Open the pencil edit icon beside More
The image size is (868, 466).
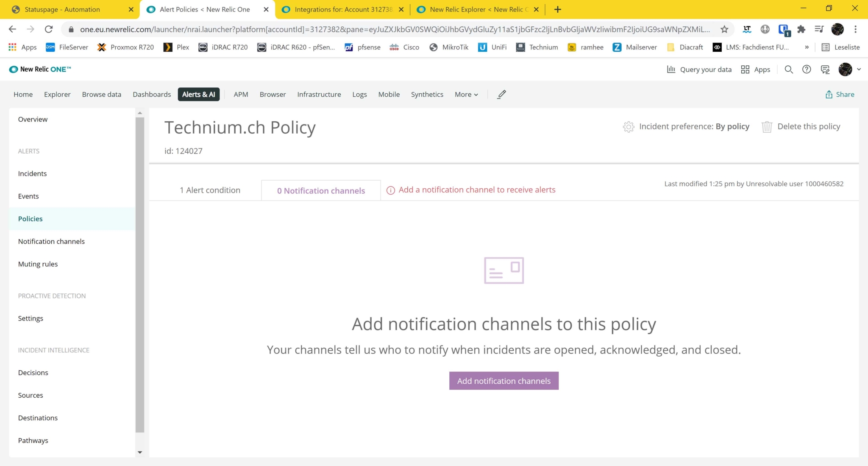[x=501, y=94]
